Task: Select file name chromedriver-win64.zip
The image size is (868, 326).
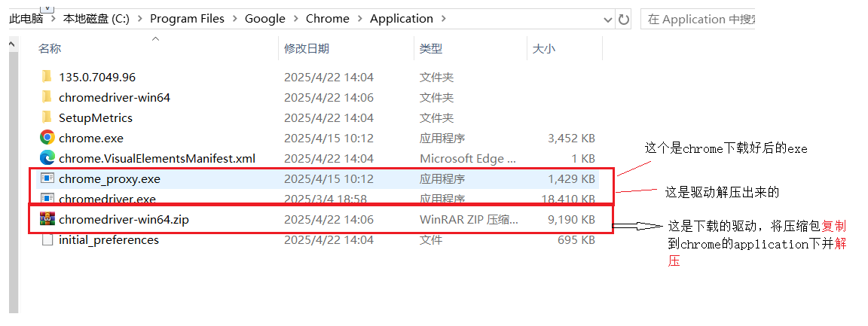Action: (124, 219)
